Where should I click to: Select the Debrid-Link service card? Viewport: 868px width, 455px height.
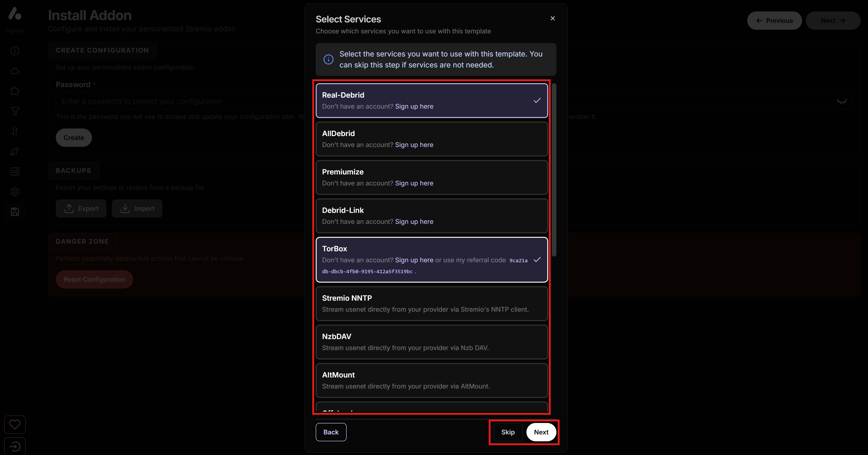point(432,216)
